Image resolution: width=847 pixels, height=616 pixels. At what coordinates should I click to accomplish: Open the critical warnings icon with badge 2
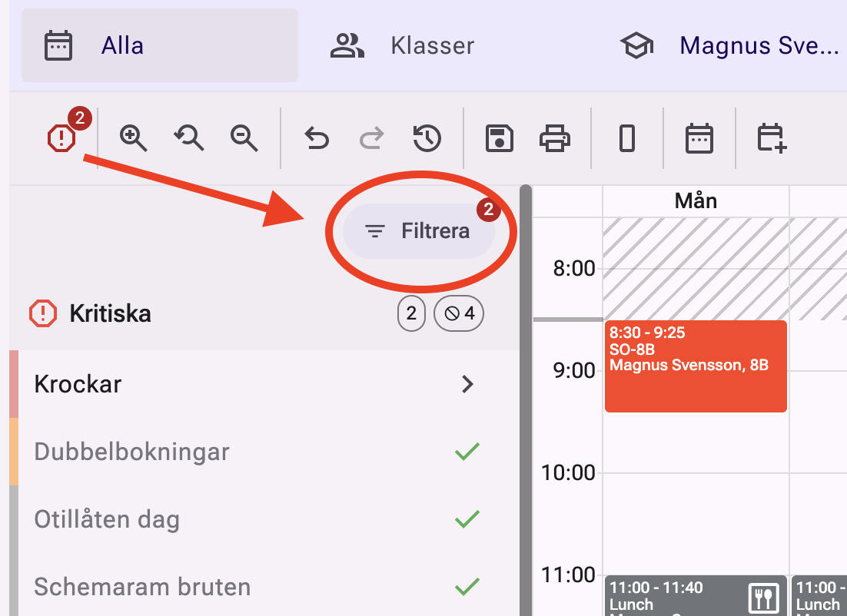coord(61,139)
